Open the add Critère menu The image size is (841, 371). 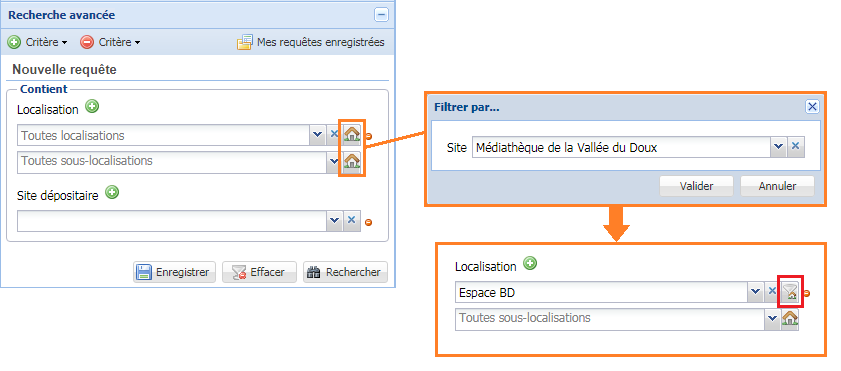38,42
